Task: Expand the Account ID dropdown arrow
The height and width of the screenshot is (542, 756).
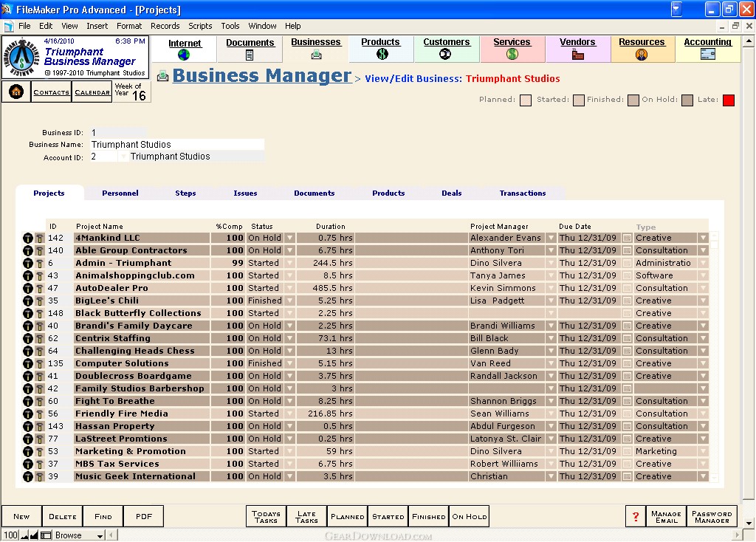Action: 123,157
